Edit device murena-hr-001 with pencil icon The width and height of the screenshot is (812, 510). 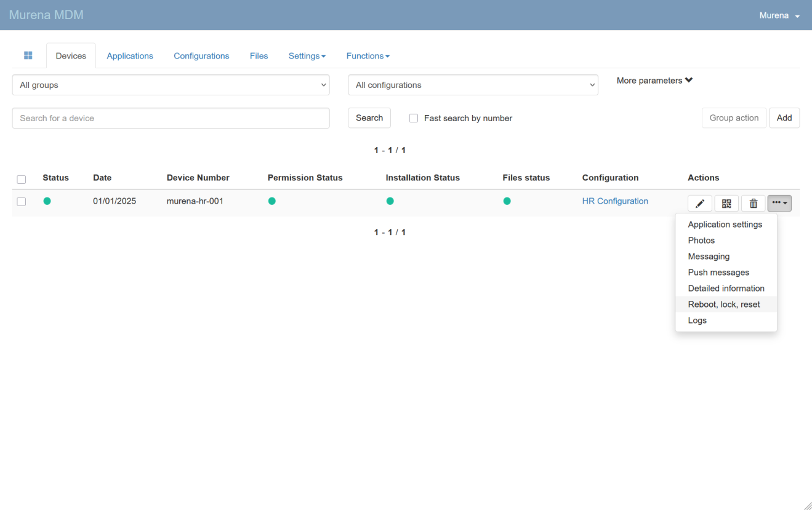(699, 204)
